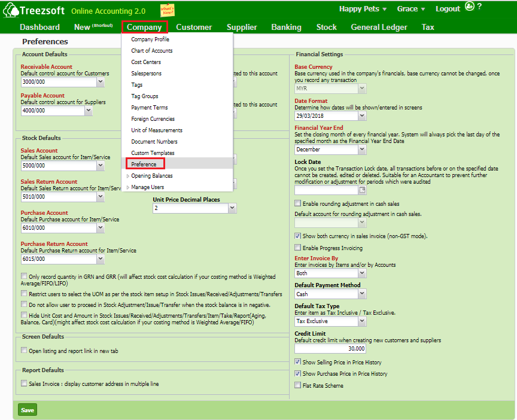This screenshot has height=420, width=517.
Task: Expand the Manage Users submenu
Action: pos(148,187)
